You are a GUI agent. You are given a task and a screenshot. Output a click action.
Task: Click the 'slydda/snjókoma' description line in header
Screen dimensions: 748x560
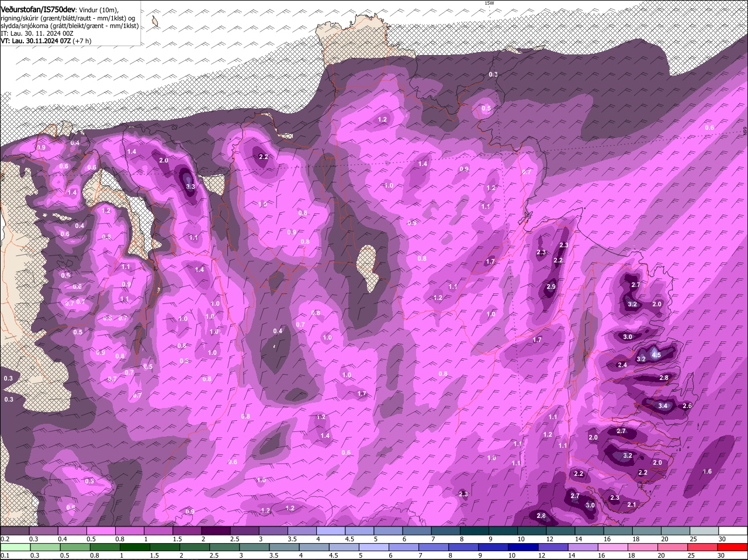tap(69, 26)
